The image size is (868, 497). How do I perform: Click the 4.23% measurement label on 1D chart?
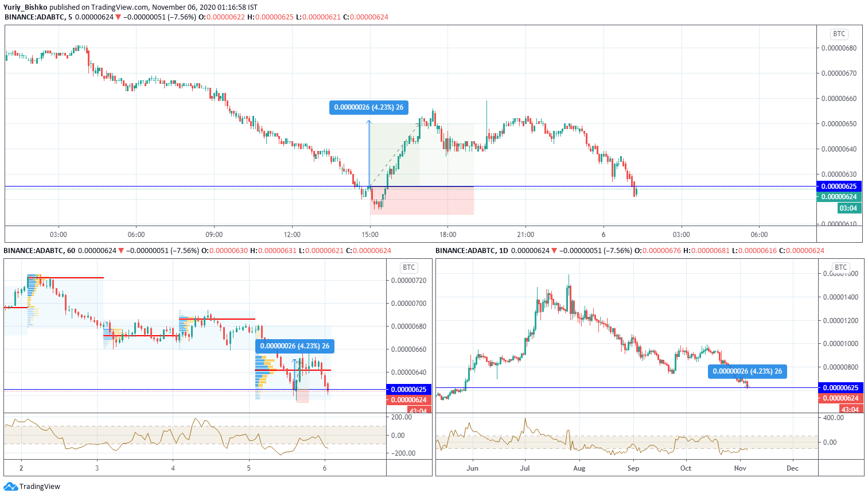tap(748, 371)
